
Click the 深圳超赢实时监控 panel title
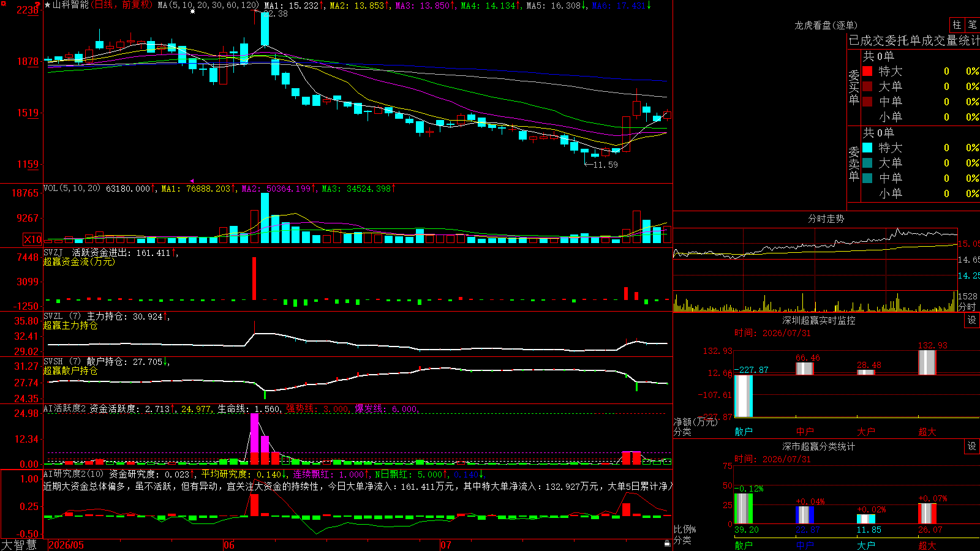pyautogui.click(x=818, y=320)
